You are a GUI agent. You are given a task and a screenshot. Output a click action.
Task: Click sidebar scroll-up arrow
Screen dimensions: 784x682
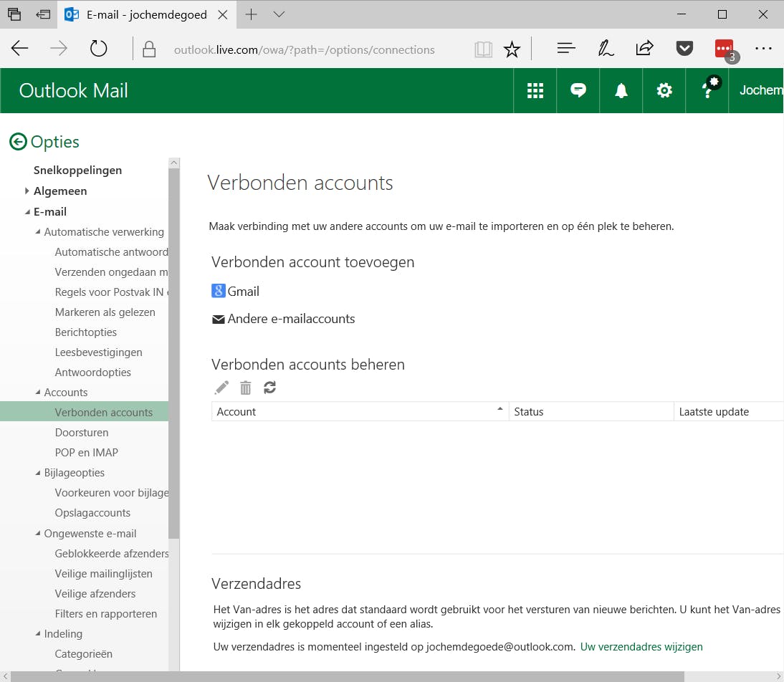173,163
